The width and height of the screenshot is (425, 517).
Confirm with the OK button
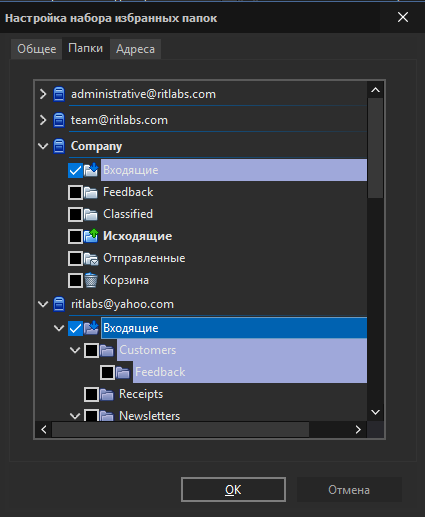233,490
